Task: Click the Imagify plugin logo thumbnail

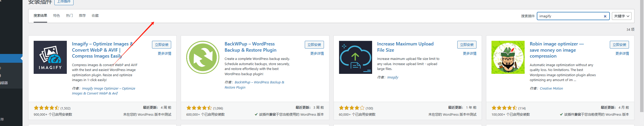Action: pos(50,57)
